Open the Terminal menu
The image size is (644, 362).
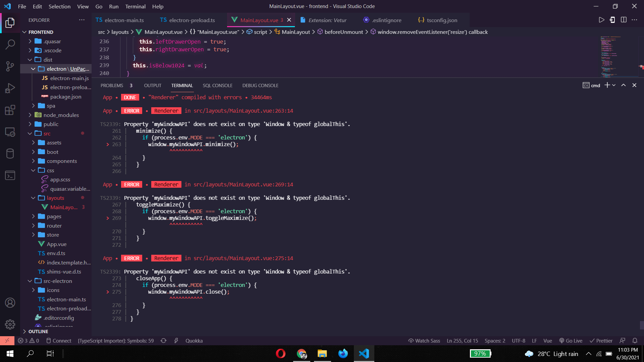coord(135,6)
